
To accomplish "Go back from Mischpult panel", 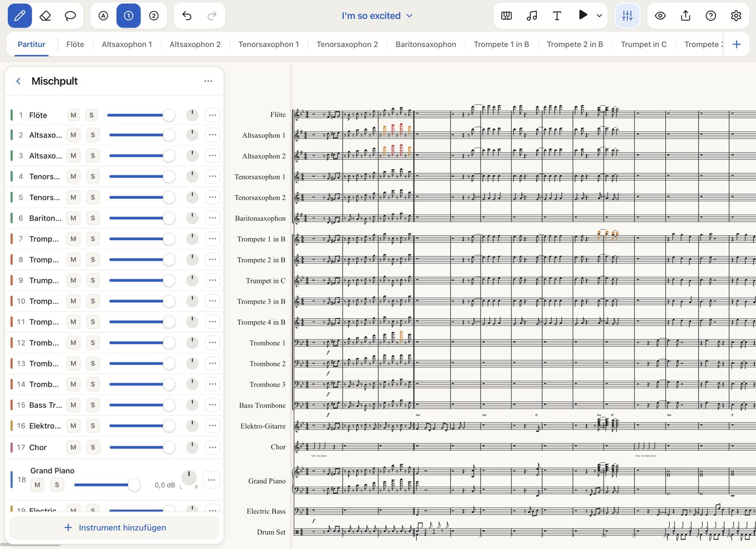I will pos(18,81).
